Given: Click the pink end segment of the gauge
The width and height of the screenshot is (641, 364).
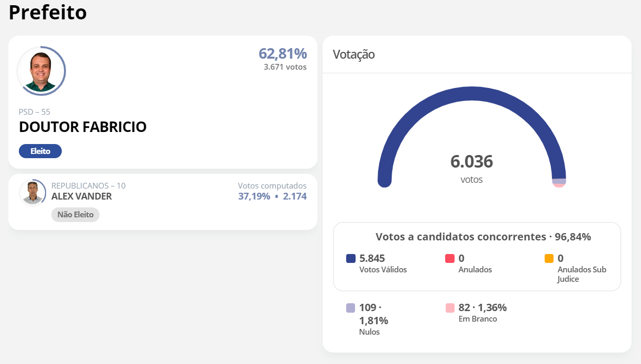Looking at the screenshot, I should pos(559,185).
